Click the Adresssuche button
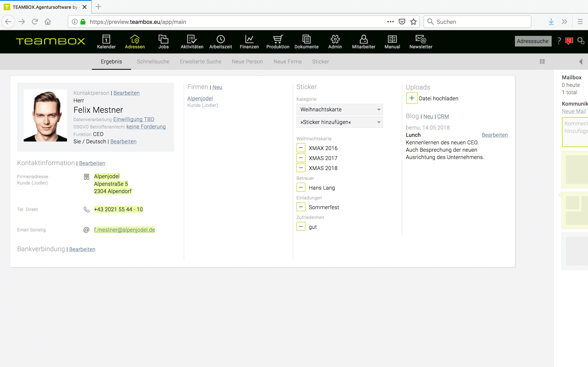Image resolution: width=588 pixels, height=367 pixels. coord(533,41)
